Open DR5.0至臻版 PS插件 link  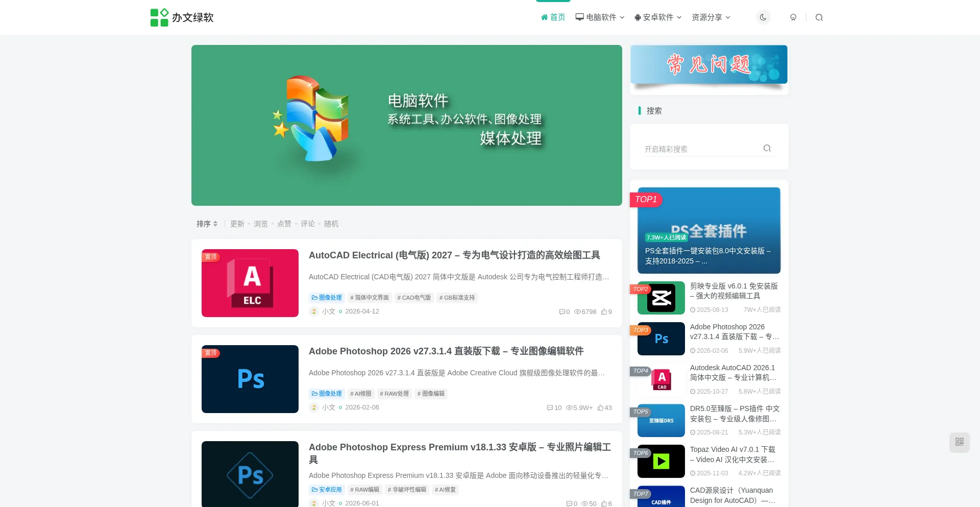coord(735,414)
